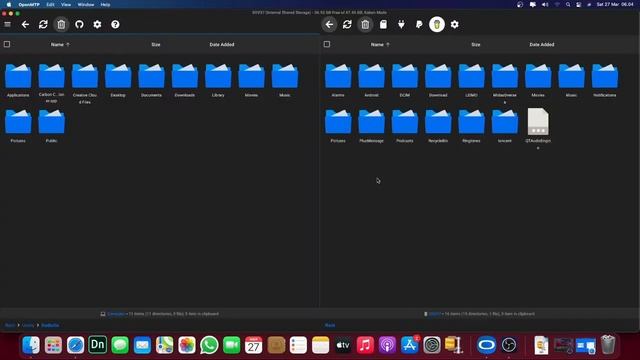Open settings gear in right pane toolbar

coord(455,24)
